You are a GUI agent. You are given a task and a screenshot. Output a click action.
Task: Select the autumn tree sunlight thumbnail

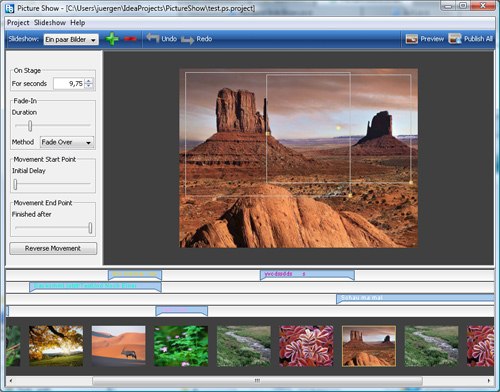tap(56, 346)
